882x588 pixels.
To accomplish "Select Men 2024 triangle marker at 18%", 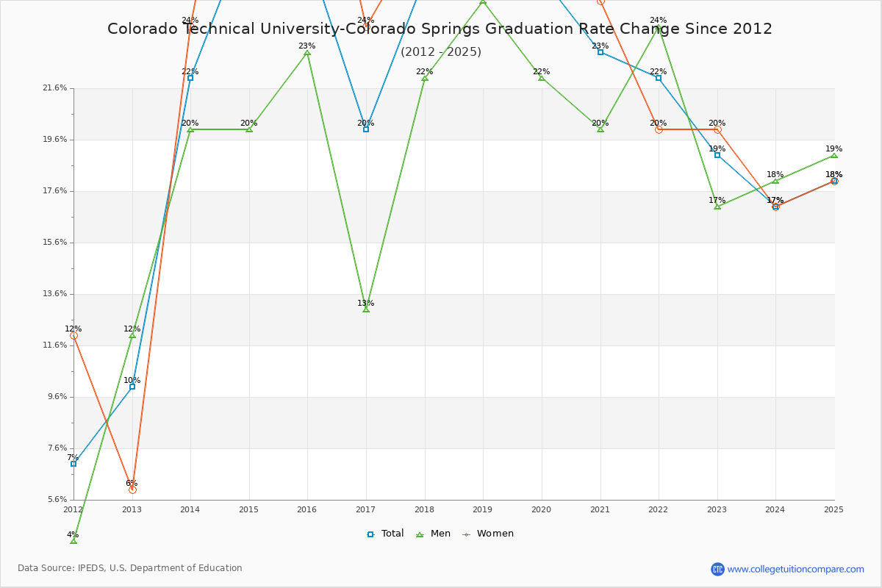I will 775,181.
